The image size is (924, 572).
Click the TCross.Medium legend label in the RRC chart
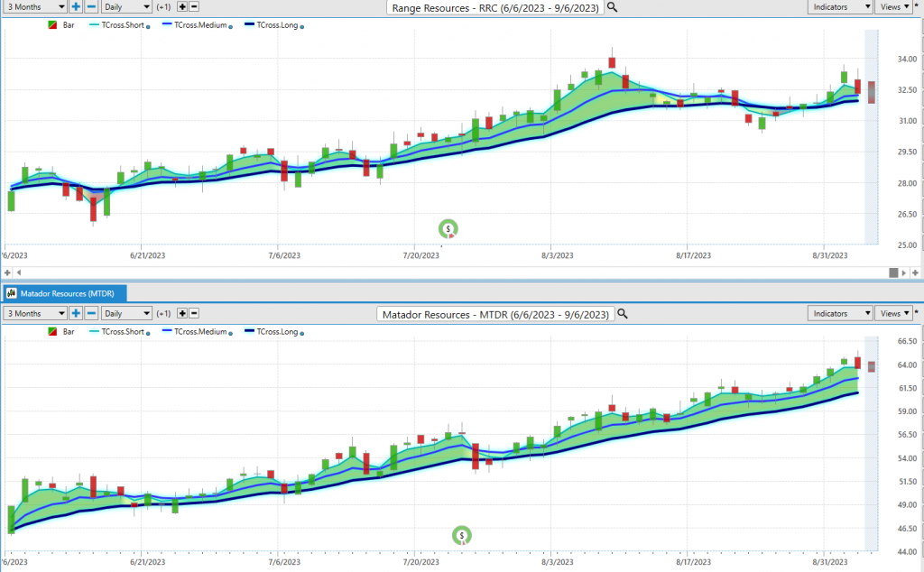tap(200, 25)
